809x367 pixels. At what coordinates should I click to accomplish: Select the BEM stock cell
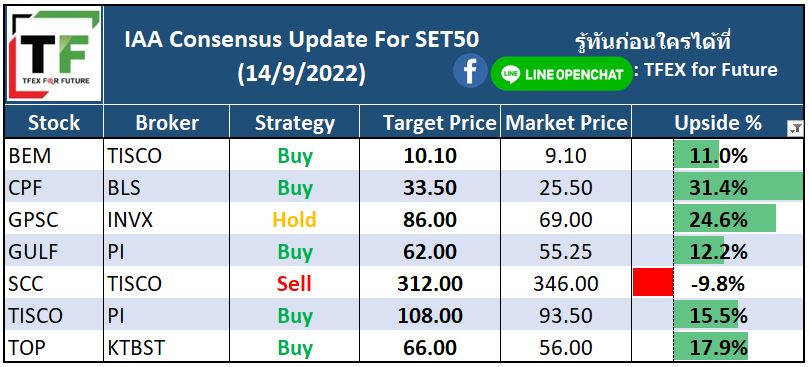coord(54,155)
